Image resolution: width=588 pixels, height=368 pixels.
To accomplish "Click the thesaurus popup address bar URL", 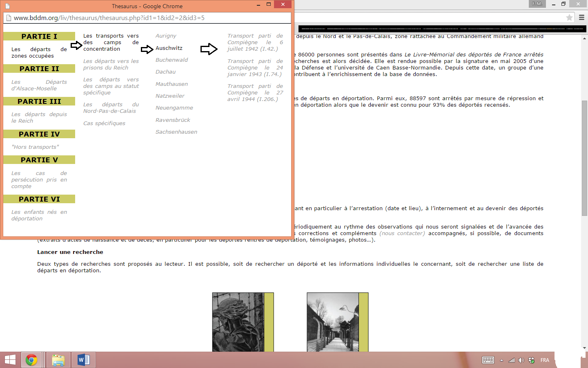I will click(x=109, y=18).
